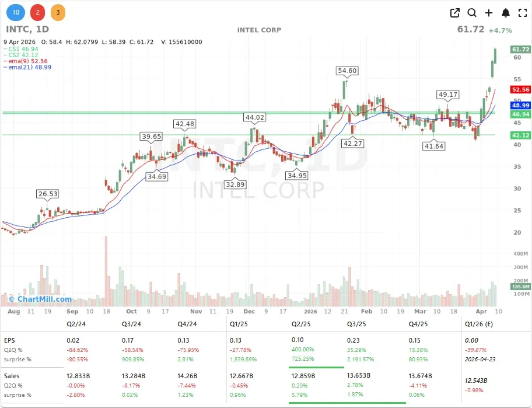The width and height of the screenshot is (532, 408).
Task: Open the ChartMill.com link
Action: [x=40, y=298]
